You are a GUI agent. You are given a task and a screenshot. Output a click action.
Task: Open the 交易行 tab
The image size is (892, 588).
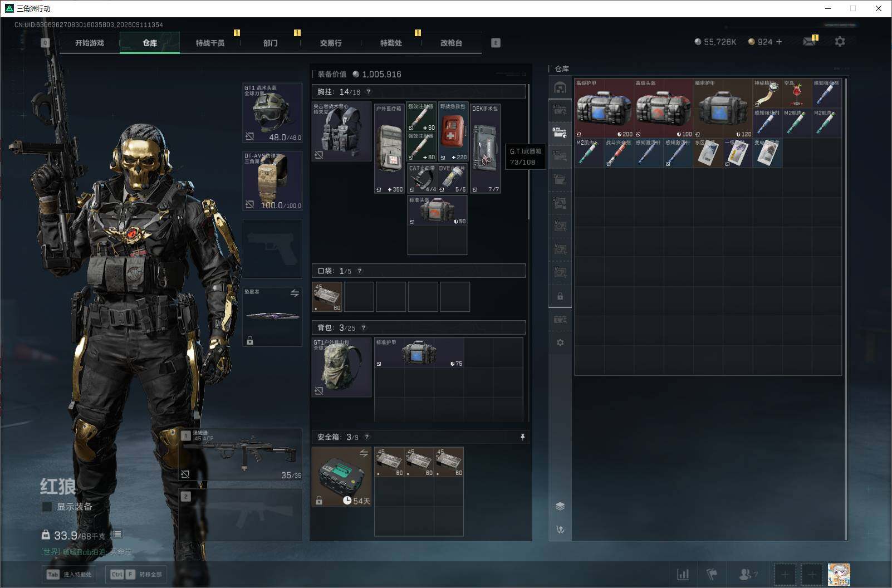point(331,43)
